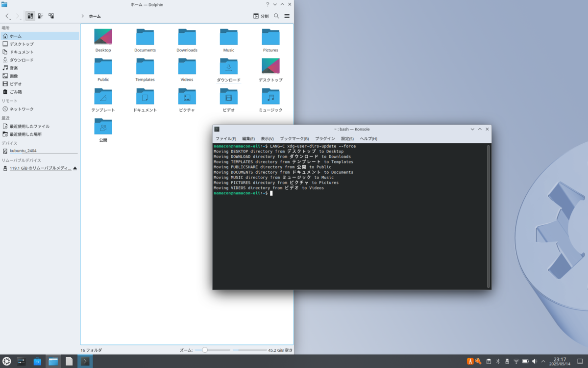Adjust the Dolphin zoom slider
The image size is (588, 368).
[x=212, y=350]
